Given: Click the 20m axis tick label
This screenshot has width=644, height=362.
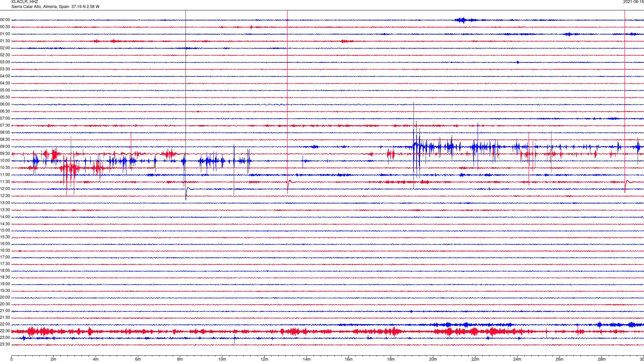Looking at the screenshot, I should pyautogui.click(x=433, y=359).
